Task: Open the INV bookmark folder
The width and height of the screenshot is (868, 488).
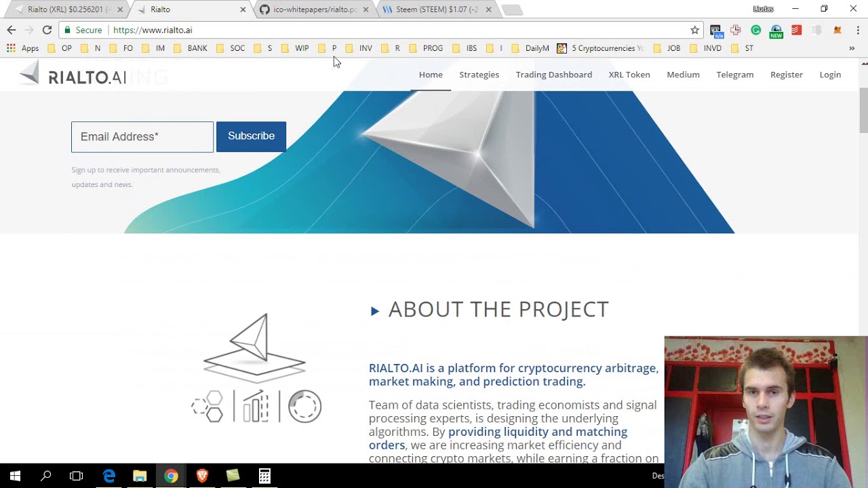Action: 359,48
